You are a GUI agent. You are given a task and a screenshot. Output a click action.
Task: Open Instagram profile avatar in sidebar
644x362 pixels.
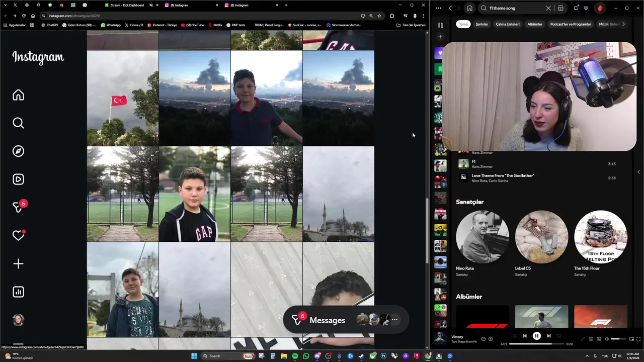coord(18,320)
